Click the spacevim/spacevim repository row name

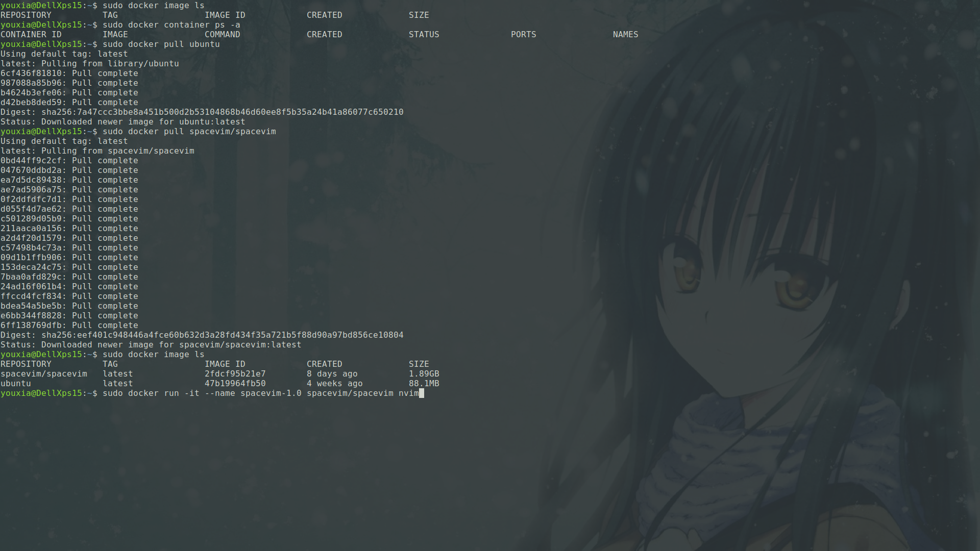point(44,374)
